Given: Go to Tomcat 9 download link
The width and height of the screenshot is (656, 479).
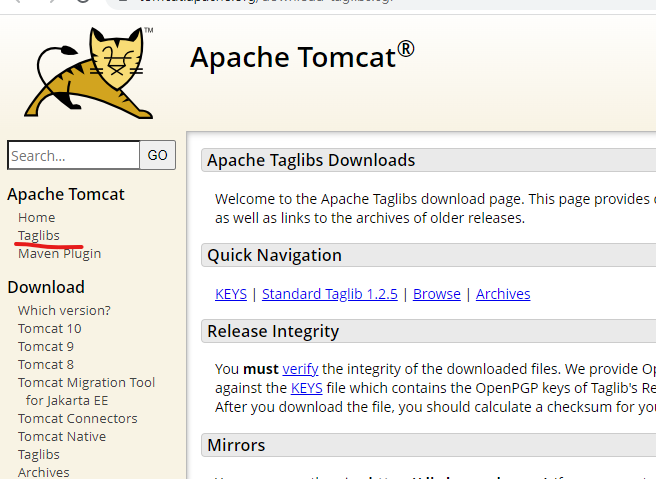Looking at the screenshot, I should coord(46,346).
